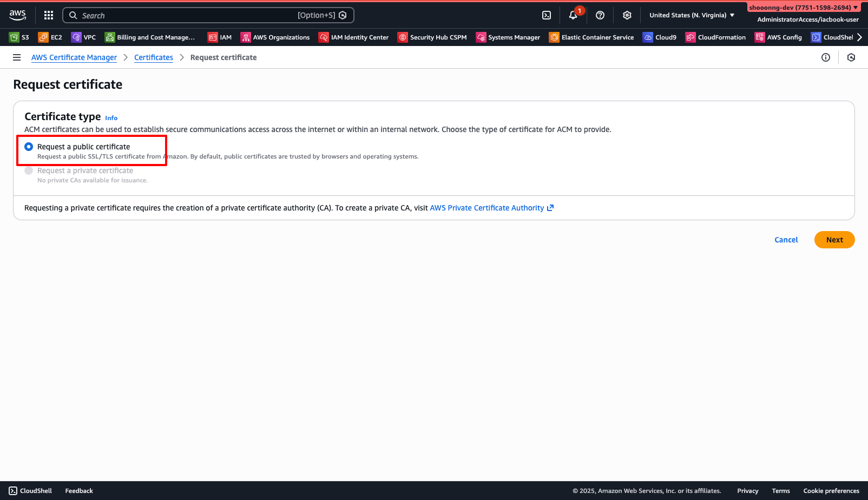Screen dimensions: 868x500
Task: Open the Terms footer link
Action: pyautogui.click(x=781, y=491)
